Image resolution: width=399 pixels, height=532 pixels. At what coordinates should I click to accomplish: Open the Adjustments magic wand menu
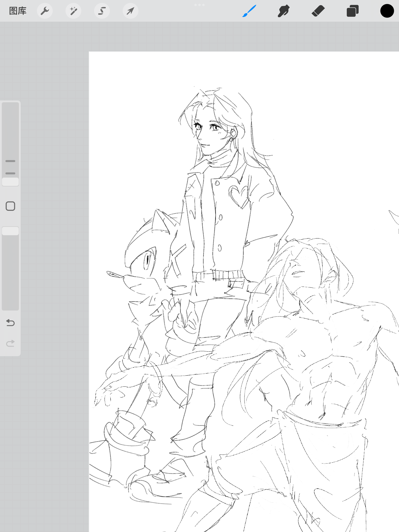pos(73,11)
